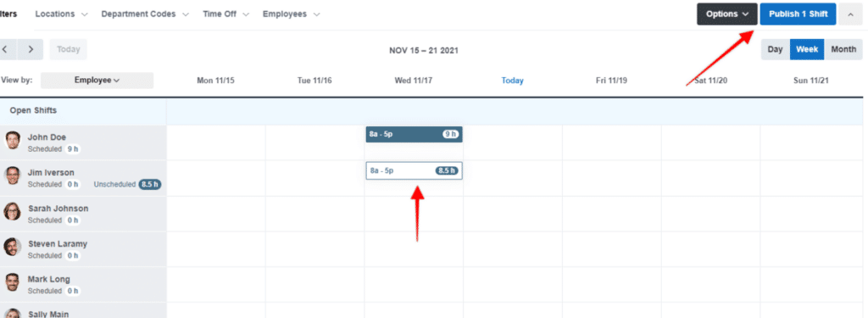Click John Doe's avatar photo
Viewport: 868px width, 318px height.
(13, 140)
